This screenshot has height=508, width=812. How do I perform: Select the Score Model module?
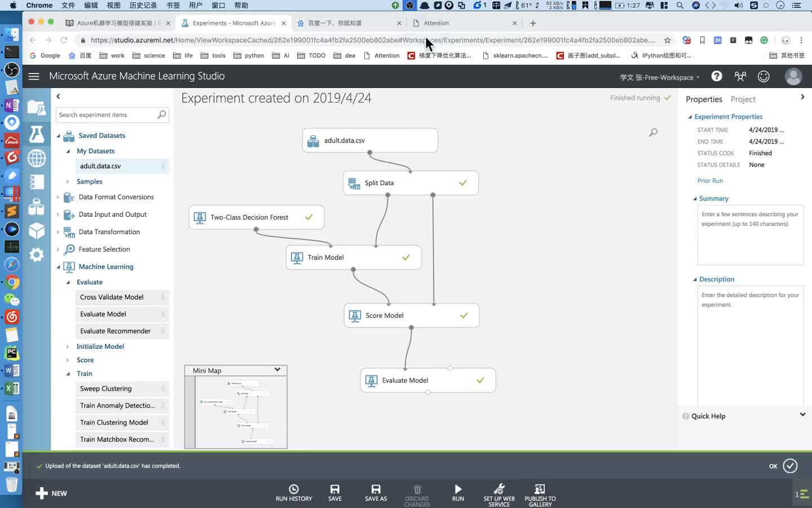(412, 316)
